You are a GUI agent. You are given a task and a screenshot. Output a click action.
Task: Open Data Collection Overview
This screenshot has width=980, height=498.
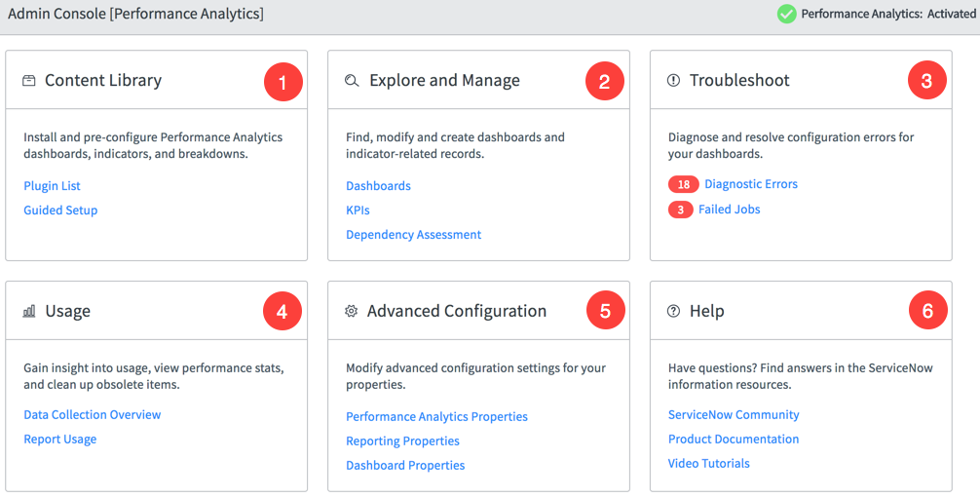tap(92, 415)
